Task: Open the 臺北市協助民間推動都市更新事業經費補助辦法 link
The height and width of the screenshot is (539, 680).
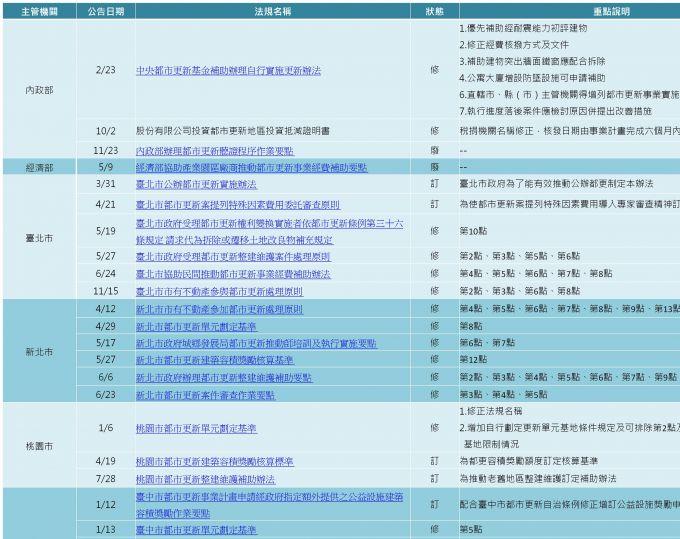Action: [x=233, y=274]
